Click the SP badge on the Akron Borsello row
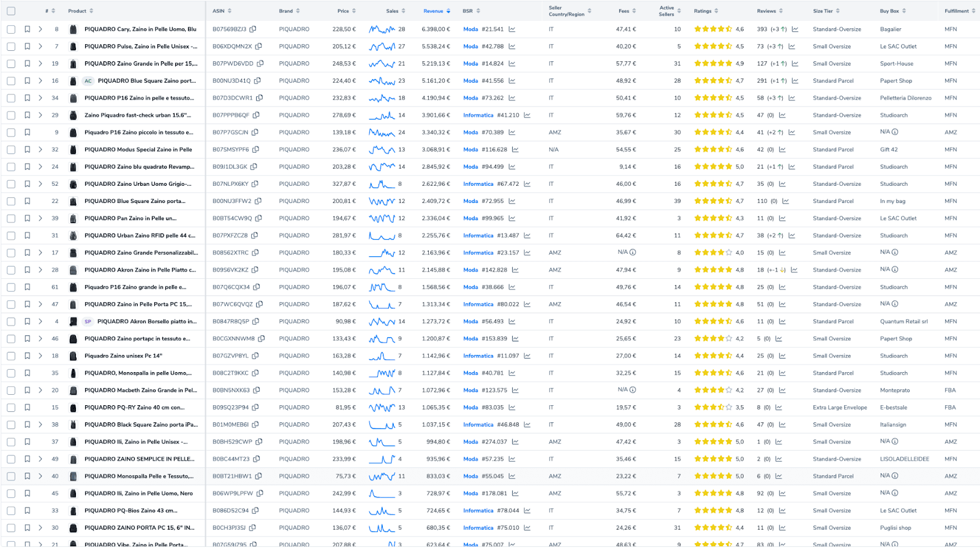The image size is (980, 556). 88,321
